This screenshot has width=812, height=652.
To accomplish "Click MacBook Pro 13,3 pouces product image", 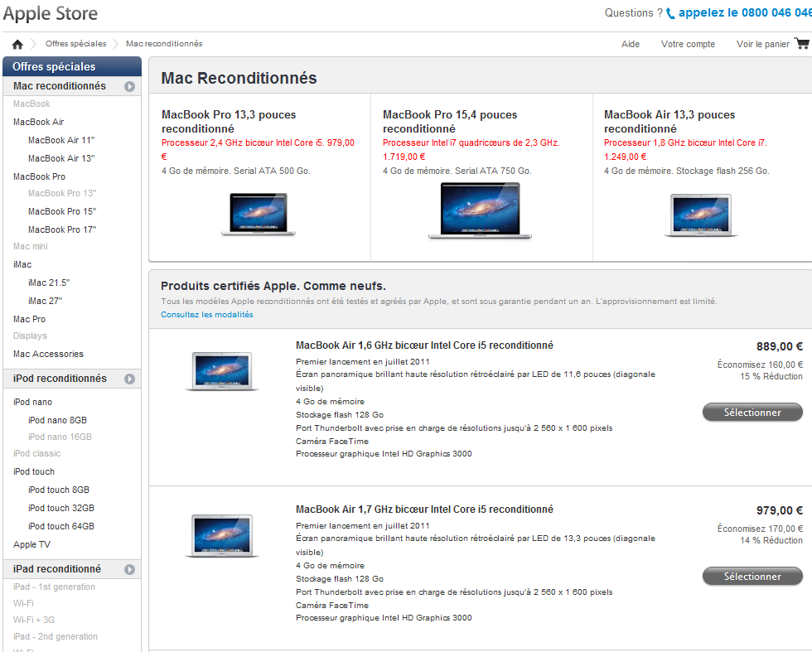I will point(258,215).
